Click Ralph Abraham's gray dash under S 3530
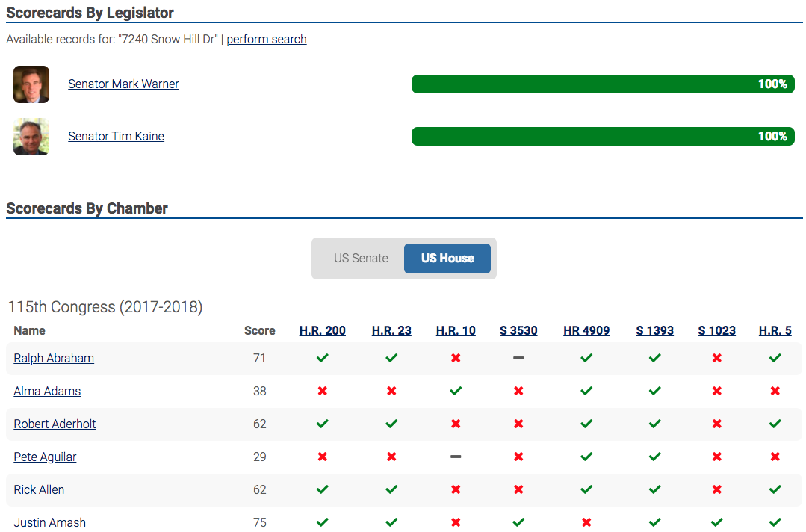806x532 pixels. [518, 358]
